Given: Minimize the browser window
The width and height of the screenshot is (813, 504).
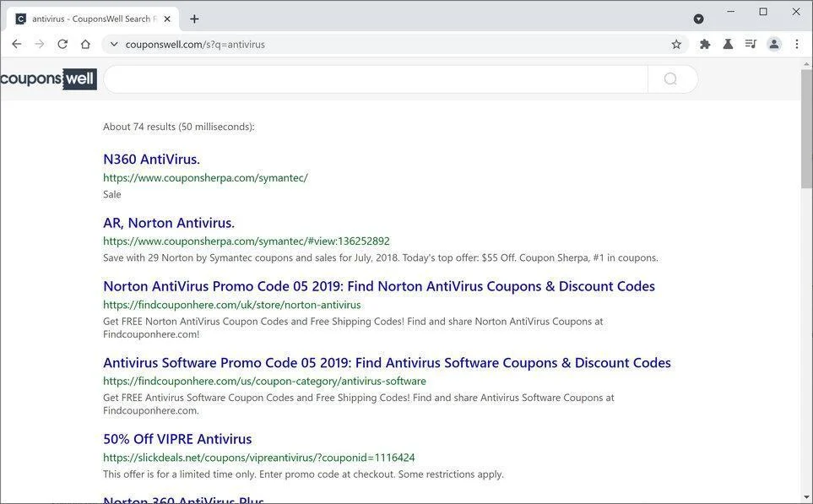Looking at the screenshot, I should (730, 12).
